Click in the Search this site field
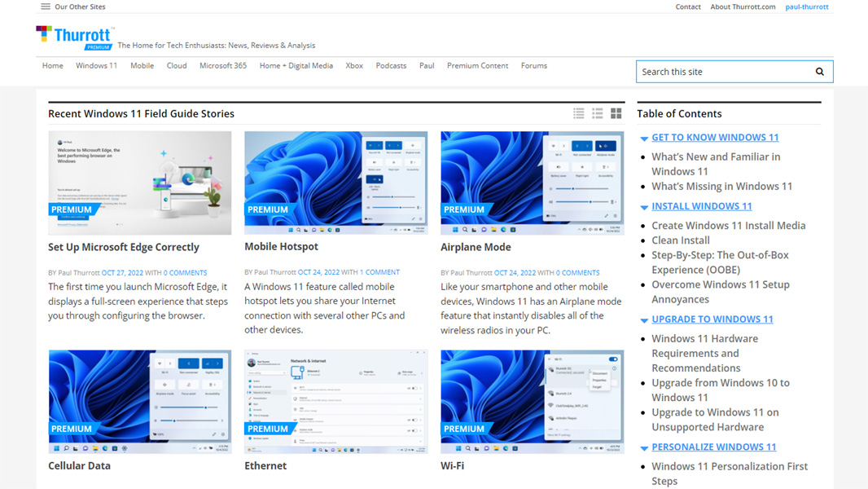This screenshot has width=868, height=489. coord(725,72)
